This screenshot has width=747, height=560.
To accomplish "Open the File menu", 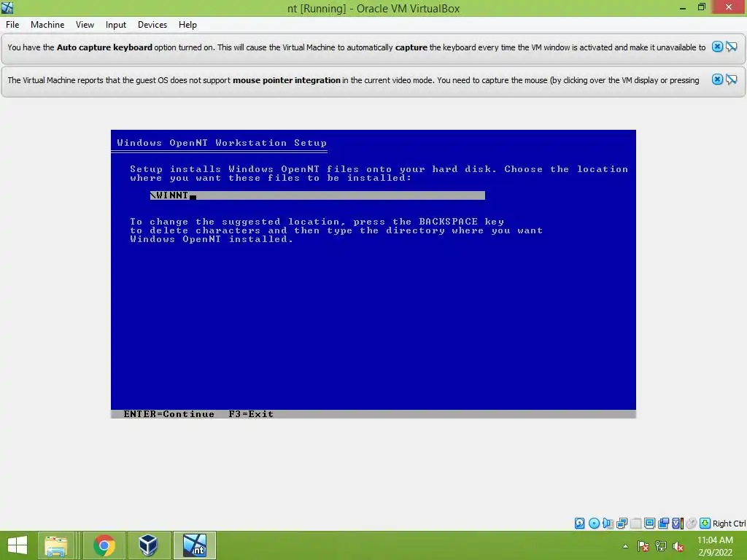I will pos(12,25).
